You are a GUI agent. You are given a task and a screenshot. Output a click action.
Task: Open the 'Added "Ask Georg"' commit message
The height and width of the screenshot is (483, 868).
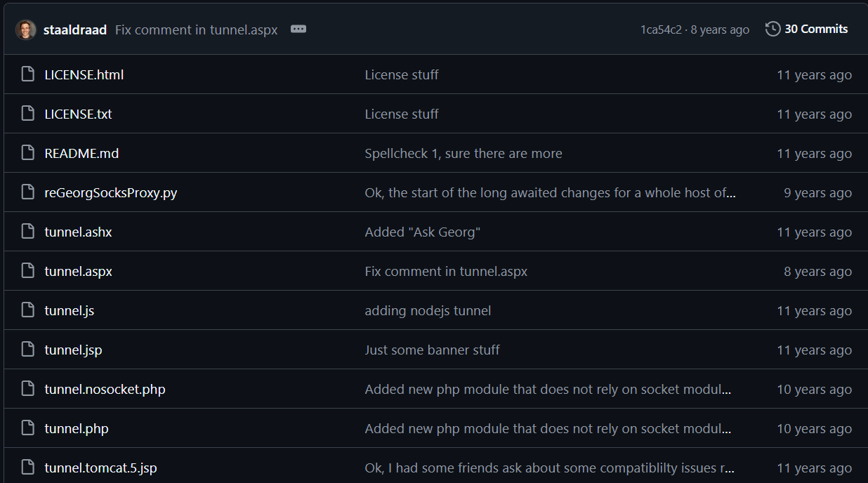[x=422, y=232]
